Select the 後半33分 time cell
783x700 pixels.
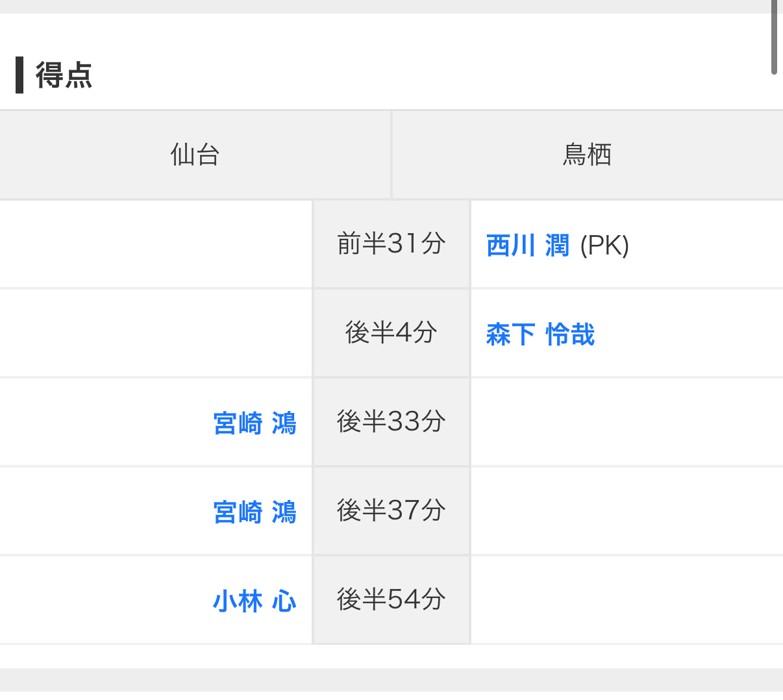[391, 422]
